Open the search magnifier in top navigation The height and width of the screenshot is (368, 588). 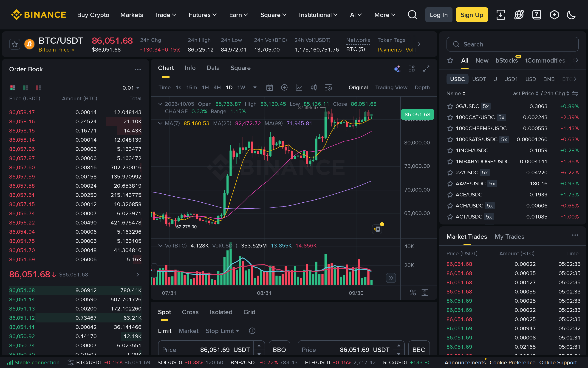point(412,15)
